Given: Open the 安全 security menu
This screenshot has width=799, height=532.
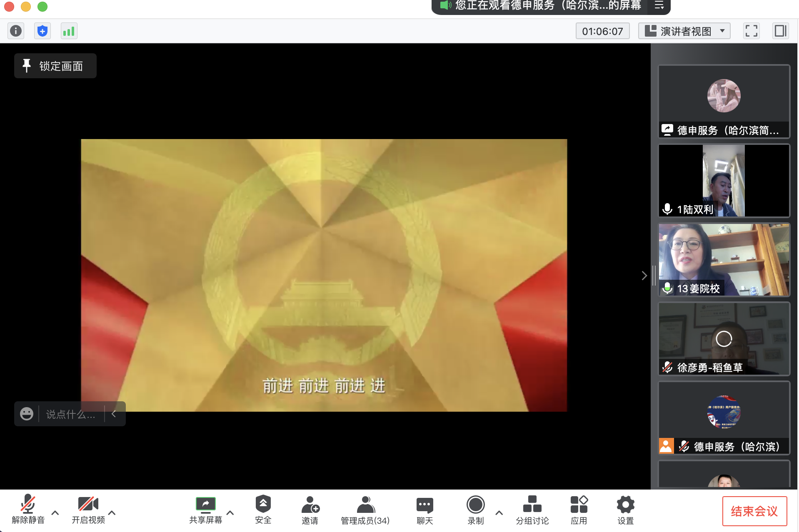Looking at the screenshot, I should [x=263, y=510].
